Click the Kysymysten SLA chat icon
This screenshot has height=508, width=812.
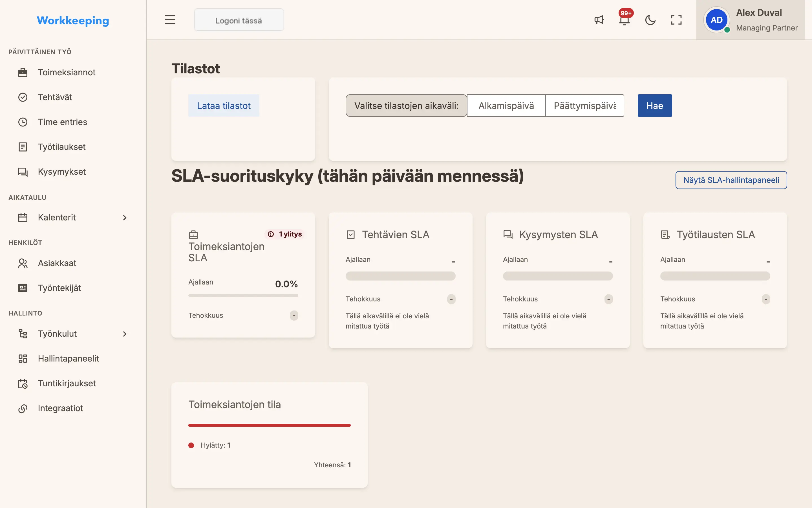[x=508, y=235]
